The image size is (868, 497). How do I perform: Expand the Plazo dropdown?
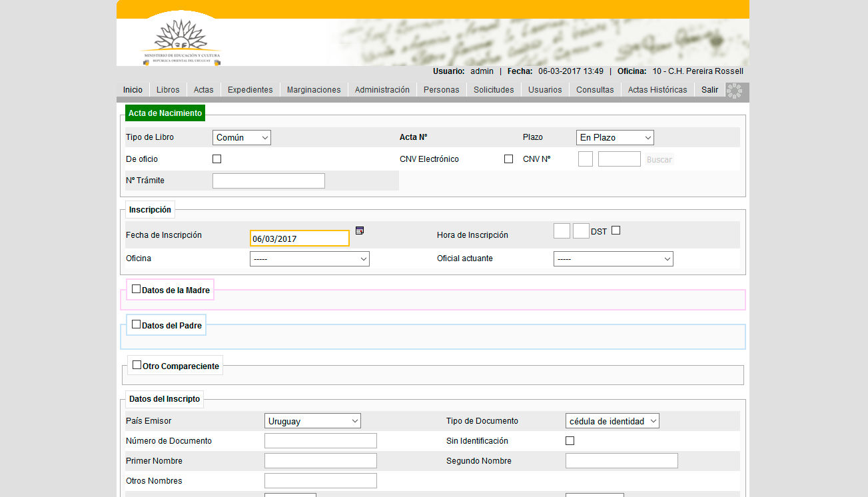615,138
